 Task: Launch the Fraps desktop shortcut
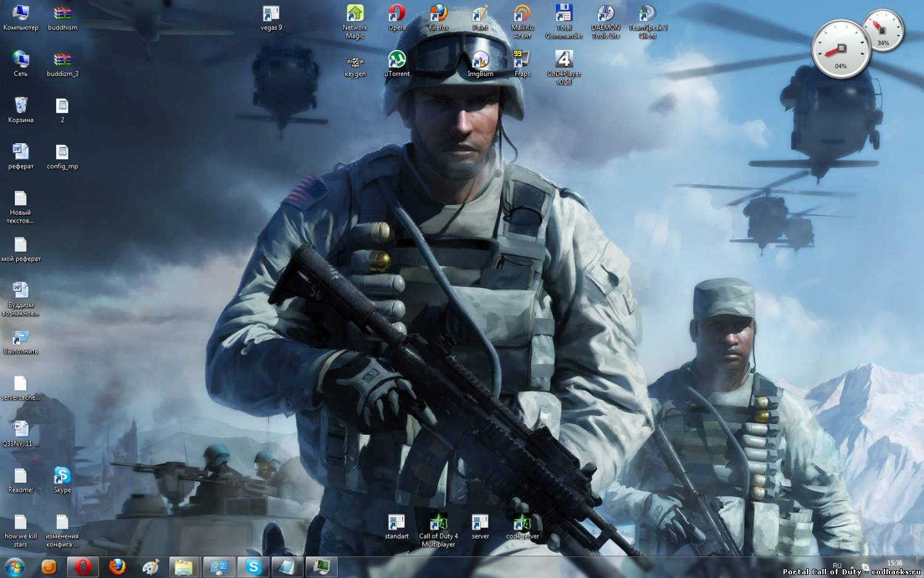[x=522, y=64]
